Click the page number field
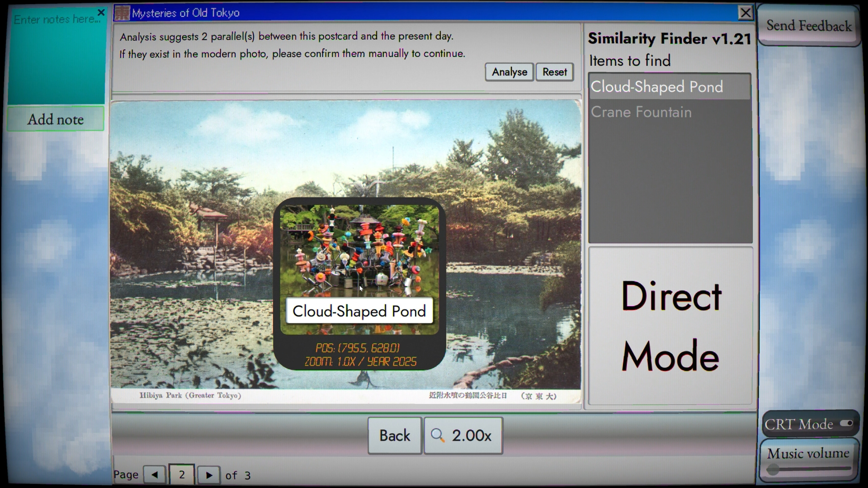The image size is (868, 488). [182, 475]
